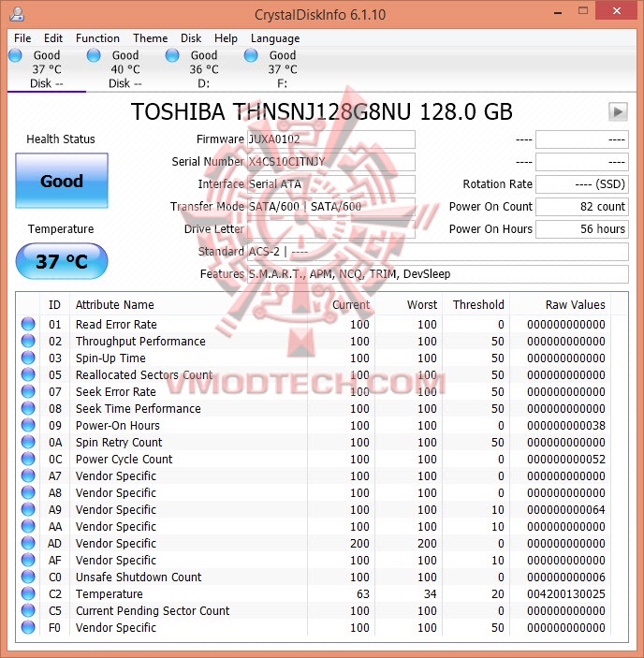This screenshot has height=658, width=644.
Task: Click the Features field
Action: [437, 274]
